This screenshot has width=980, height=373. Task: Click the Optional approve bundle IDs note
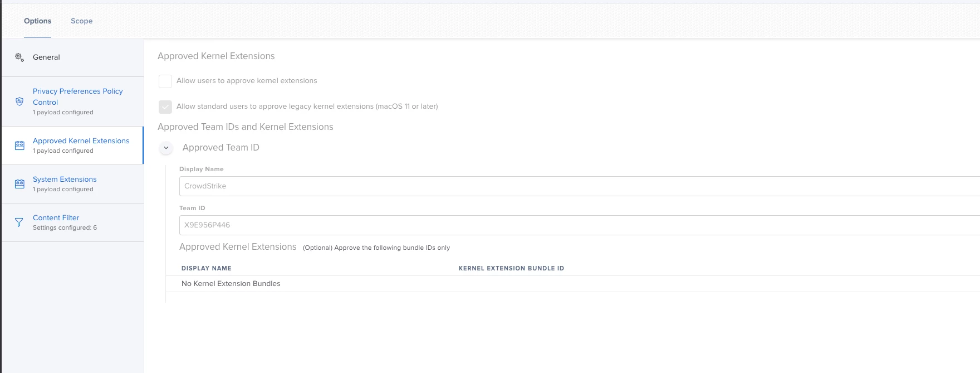[376, 248]
